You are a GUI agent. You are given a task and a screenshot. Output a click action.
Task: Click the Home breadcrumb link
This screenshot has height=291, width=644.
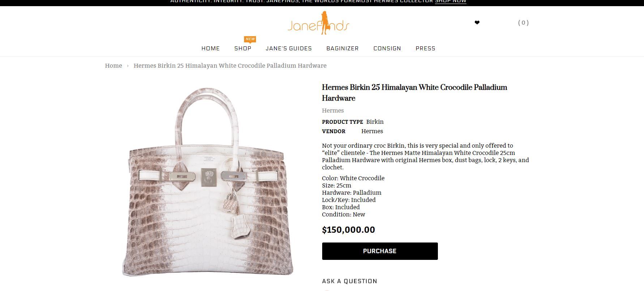coord(114,66)
